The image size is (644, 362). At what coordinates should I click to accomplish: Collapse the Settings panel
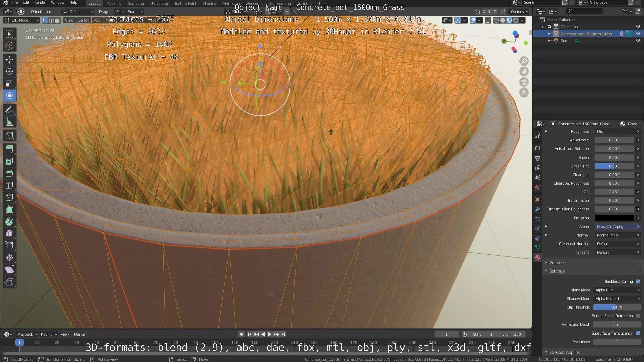557,271
